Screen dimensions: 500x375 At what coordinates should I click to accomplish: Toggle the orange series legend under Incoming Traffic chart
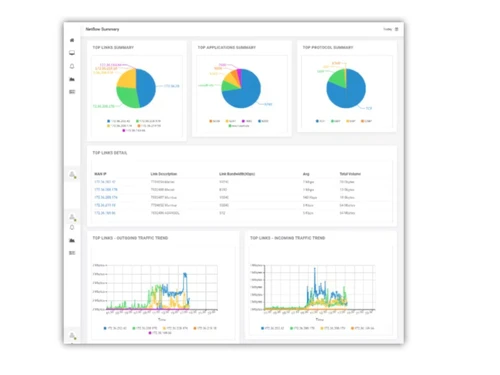click(363, 328)
